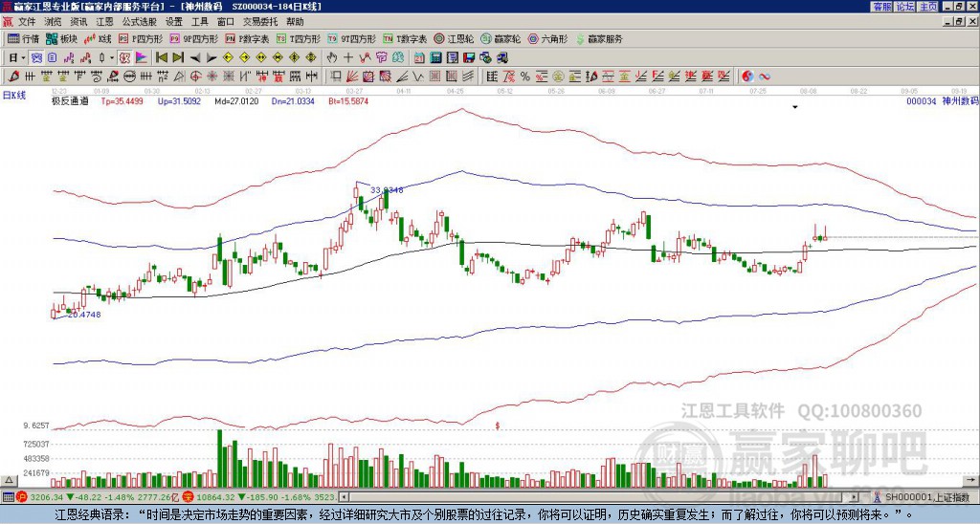Expand the 日 period dropdown
This screenshot has width=980, height=524.
[x=24, y=58]
